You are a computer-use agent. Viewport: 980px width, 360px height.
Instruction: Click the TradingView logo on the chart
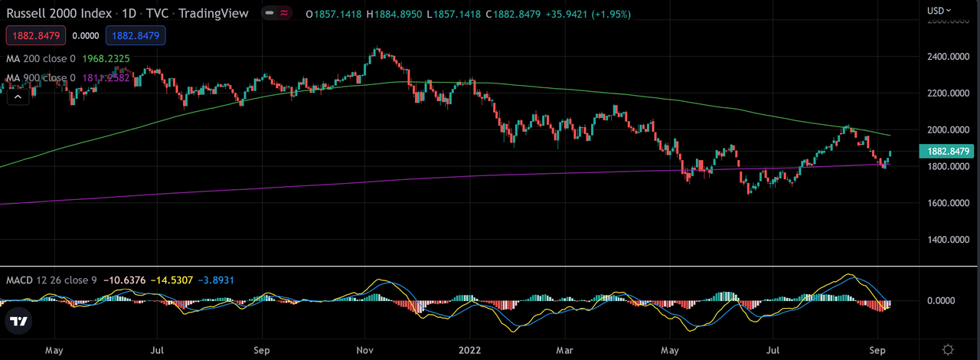tap(20, 321)
